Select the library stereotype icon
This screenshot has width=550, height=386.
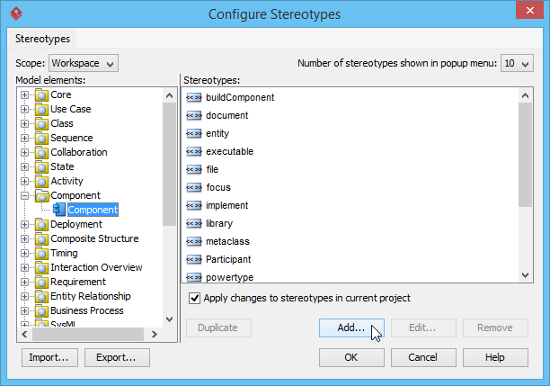point(194,224)
